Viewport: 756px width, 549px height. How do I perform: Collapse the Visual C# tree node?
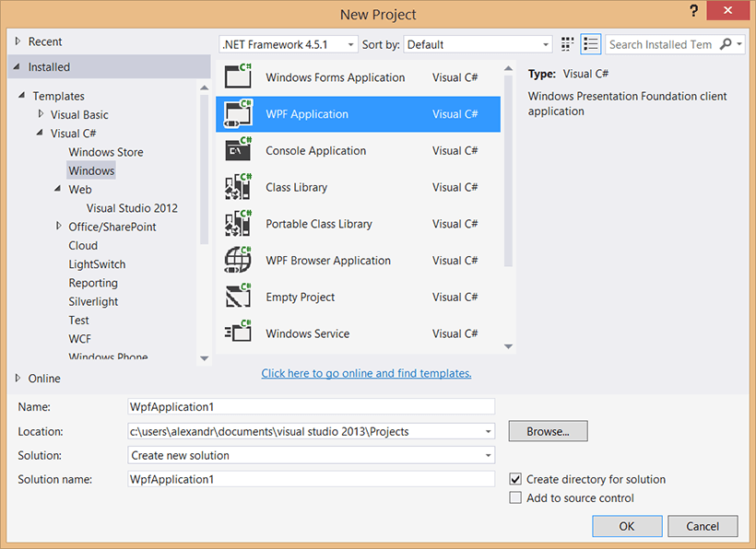(x=40, y=133)
